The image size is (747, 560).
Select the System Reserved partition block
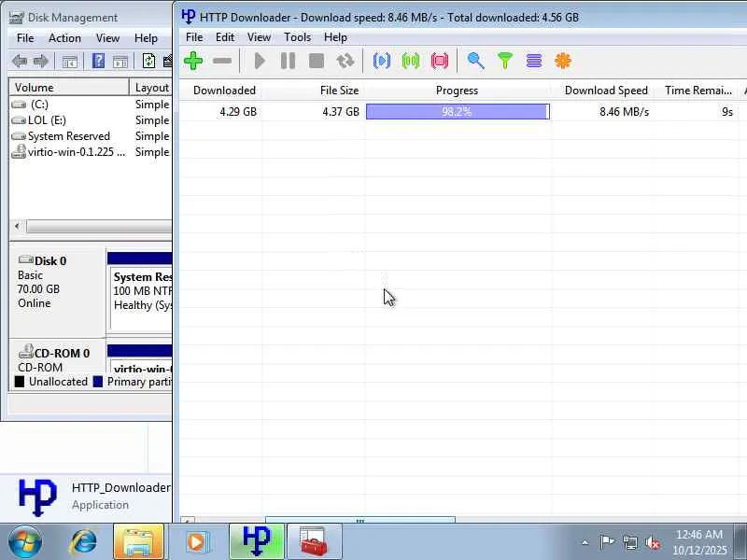click(141, 300)
